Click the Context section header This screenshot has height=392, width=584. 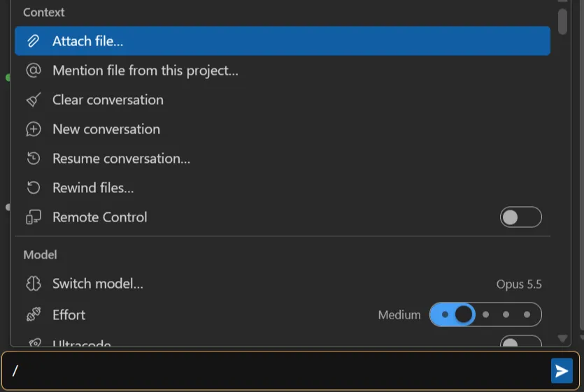pos(43,13)
